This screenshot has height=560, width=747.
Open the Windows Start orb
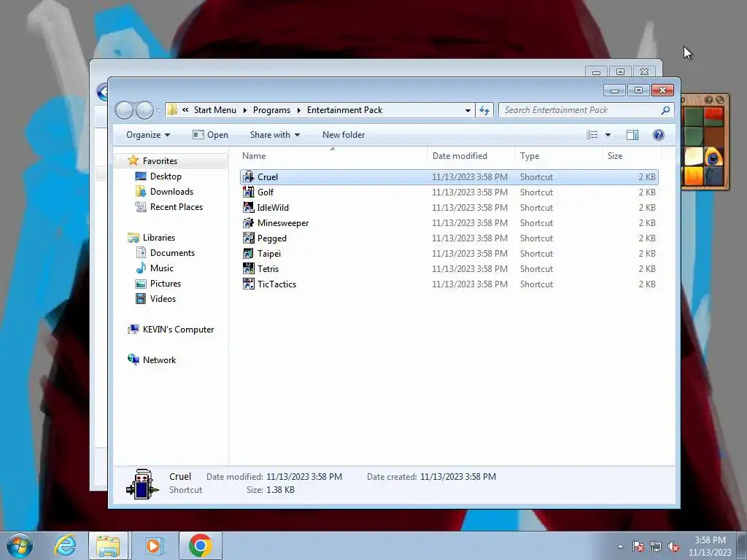[20, 545]
